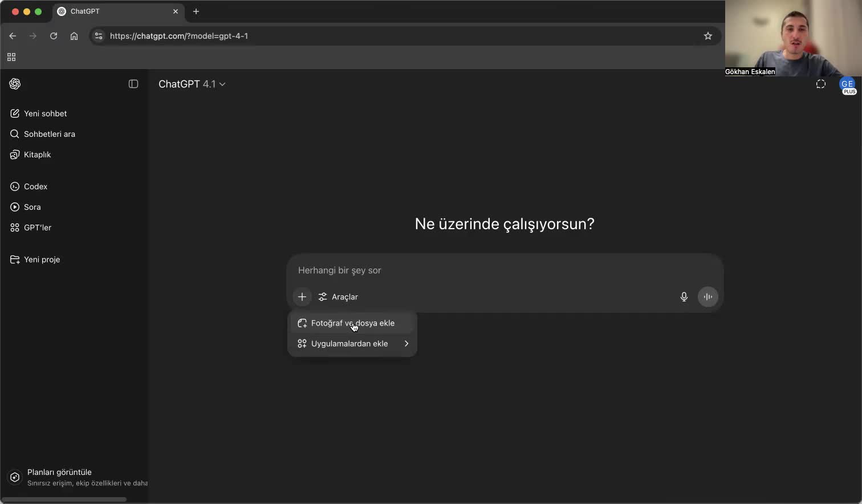The height and width of the screenshot is (504, 862).
Task: Start a new chat with Yeni sohbet
Action: [74, 113]
